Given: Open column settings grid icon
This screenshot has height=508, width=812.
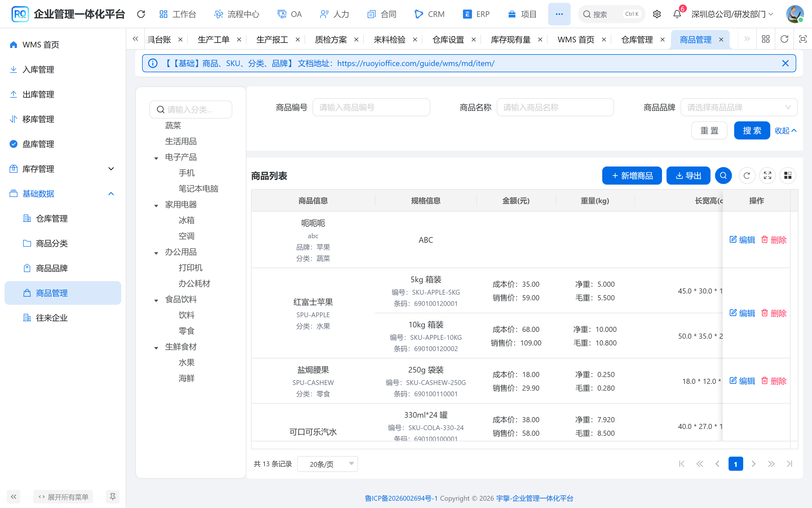Looking at the screenshot, I should 787,175.
